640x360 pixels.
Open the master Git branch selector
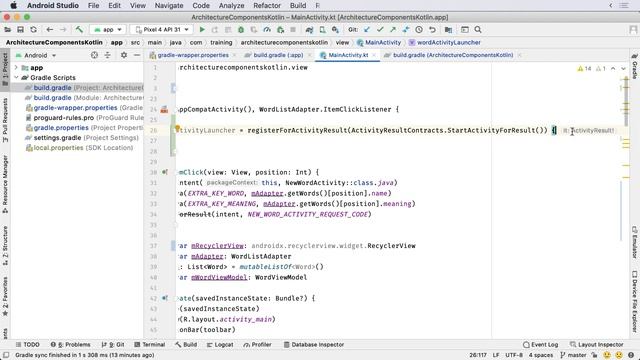pos(573,355)
